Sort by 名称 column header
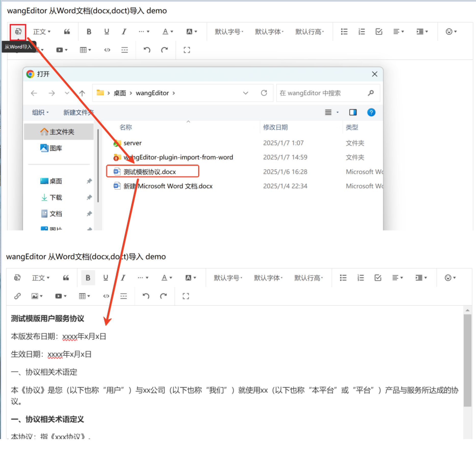Image resolution: width=476 pixels, height=474 pixels. [x=126, y=127]
